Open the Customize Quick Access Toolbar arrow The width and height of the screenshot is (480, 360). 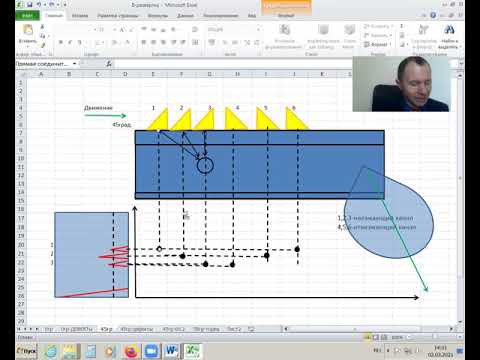(65, 5)
